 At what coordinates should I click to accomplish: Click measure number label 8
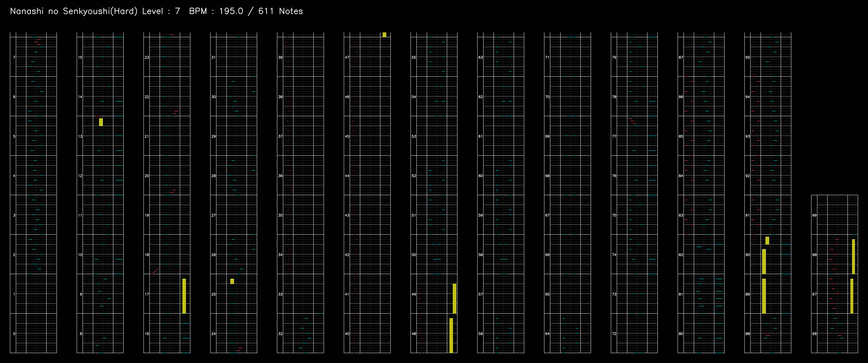tap(81, 334)
